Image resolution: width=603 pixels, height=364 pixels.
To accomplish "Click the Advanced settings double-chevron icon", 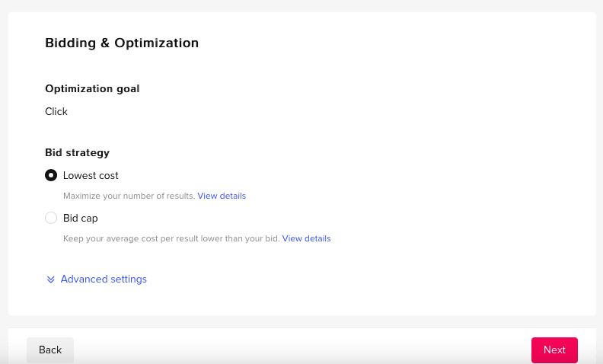I will pos(50,279).
